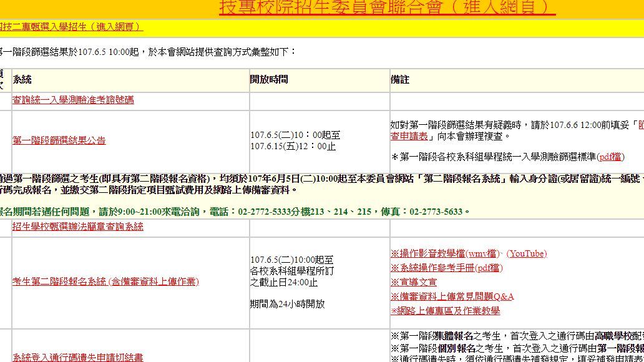The height and width of the screenshot is (362, 644).
Task: Open 系統登入通行碼遺失申請切結書 link
Action: (x=78, y=357)
